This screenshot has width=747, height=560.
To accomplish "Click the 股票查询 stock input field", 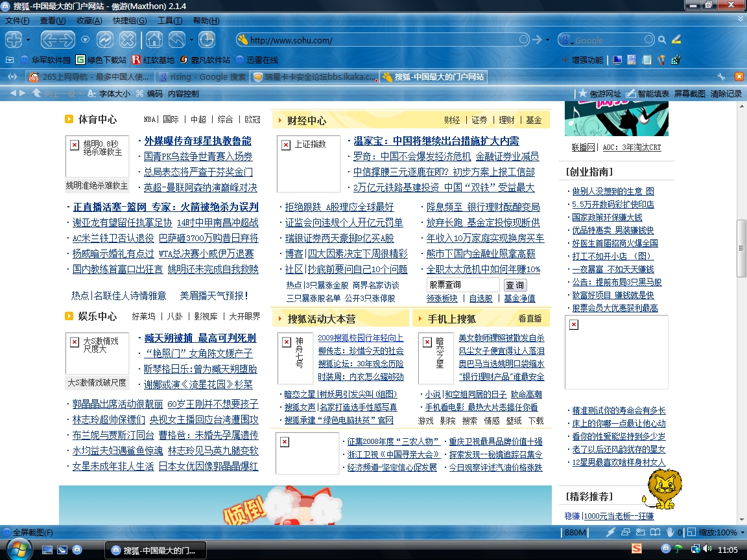I will [463, 285].
